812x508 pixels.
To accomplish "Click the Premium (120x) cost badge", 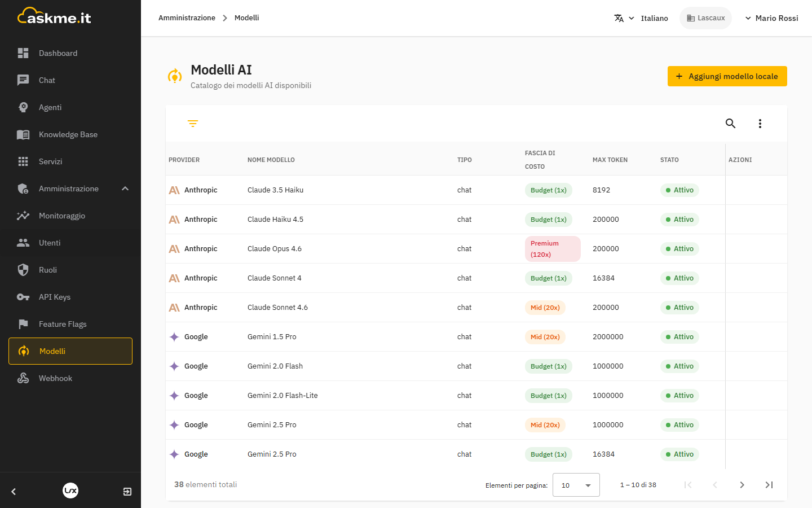I will pyautogui.click(x=553, y=249).
